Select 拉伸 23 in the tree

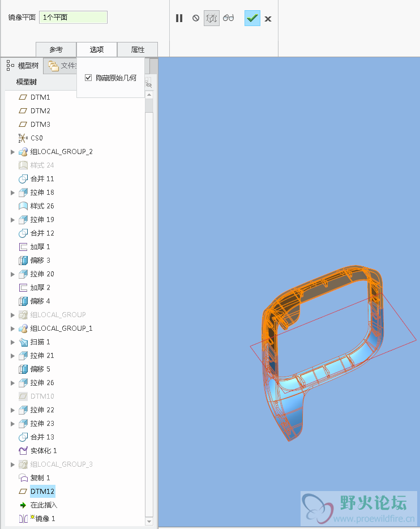[x=42, y=424]
